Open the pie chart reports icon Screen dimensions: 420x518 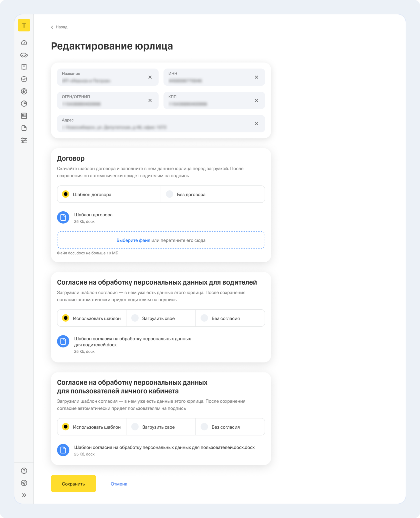pyautogui.click(x=24, y=104)
